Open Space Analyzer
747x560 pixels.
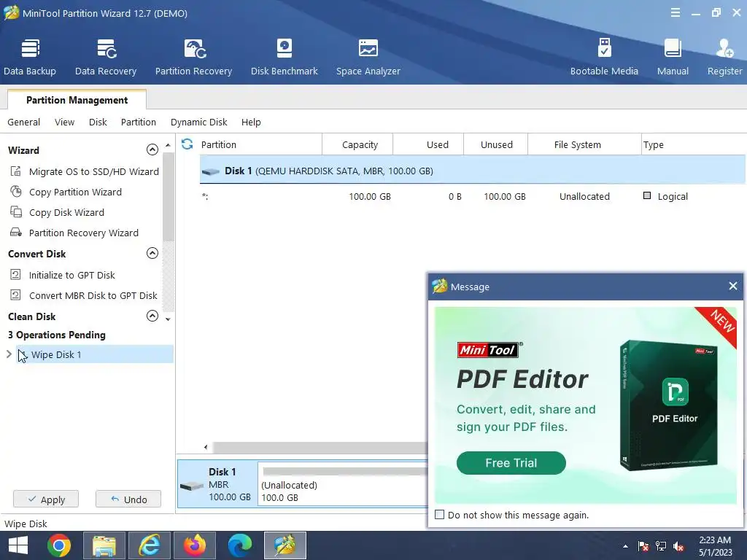coord(368,57)
